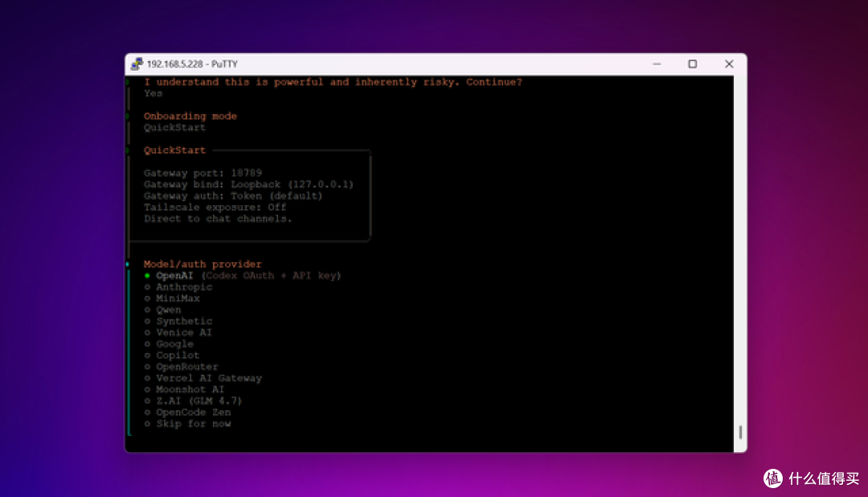The image size is (868, 497).
Task: Choose MiniMax as model provider
Action: coord(172,298)
